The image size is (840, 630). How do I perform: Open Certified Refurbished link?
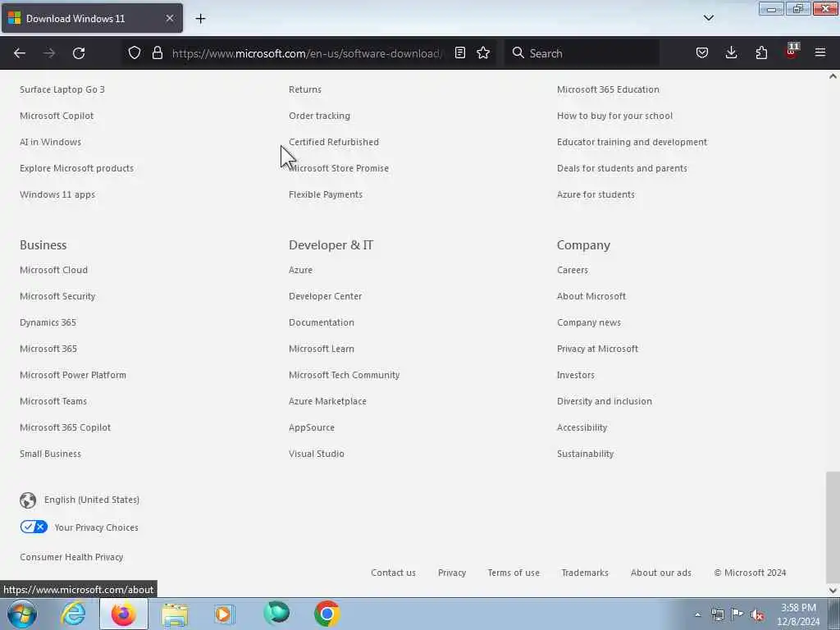334,142
